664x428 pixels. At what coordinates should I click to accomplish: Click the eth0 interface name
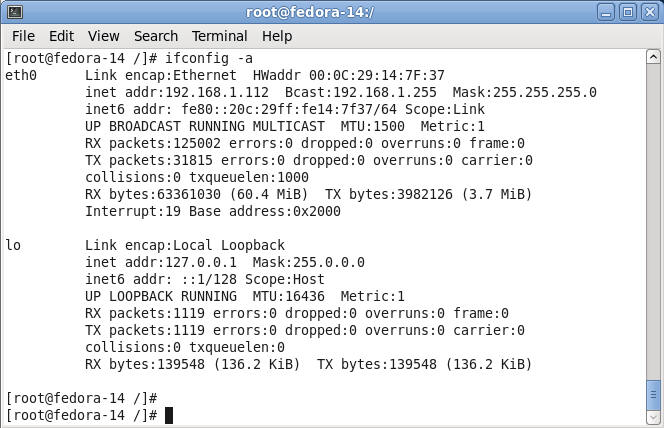21,75
